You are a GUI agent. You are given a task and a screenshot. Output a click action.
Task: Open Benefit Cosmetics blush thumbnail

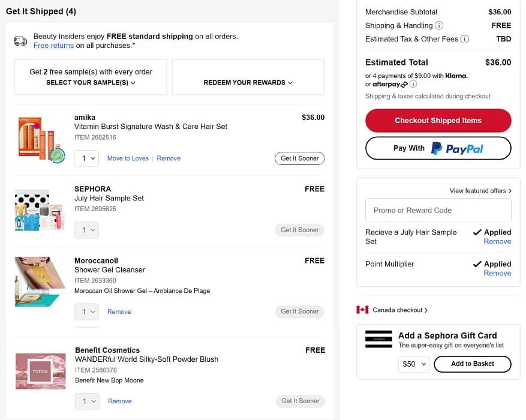(x=40, y=371)
